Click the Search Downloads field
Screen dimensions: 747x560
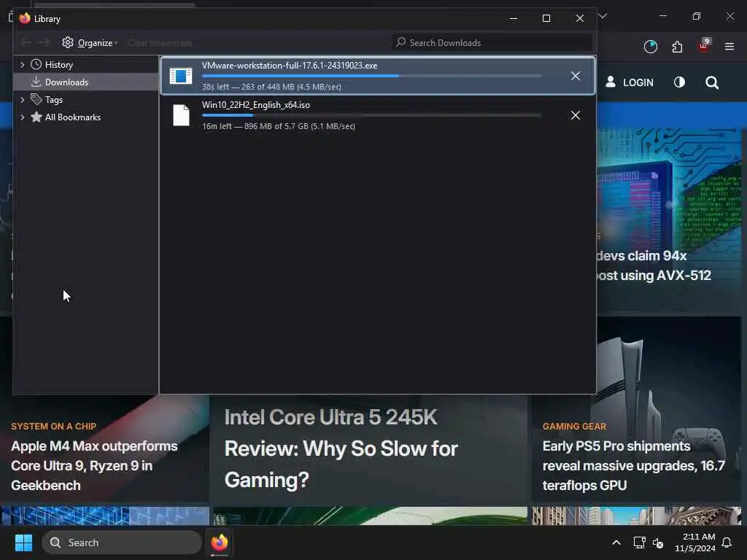pos(492,43)
